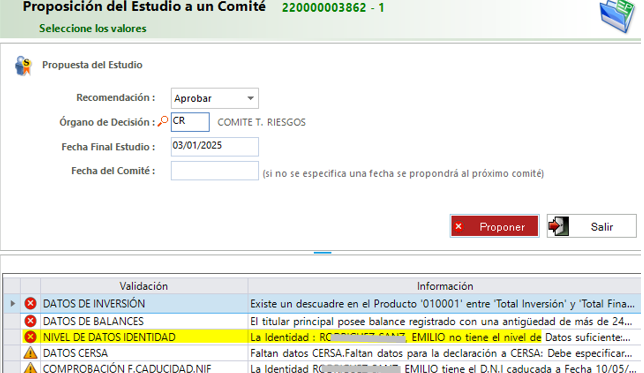Click the folder icon in header corner
The height and width of the screenshot is (373, 644).
(x=618, y=16)
